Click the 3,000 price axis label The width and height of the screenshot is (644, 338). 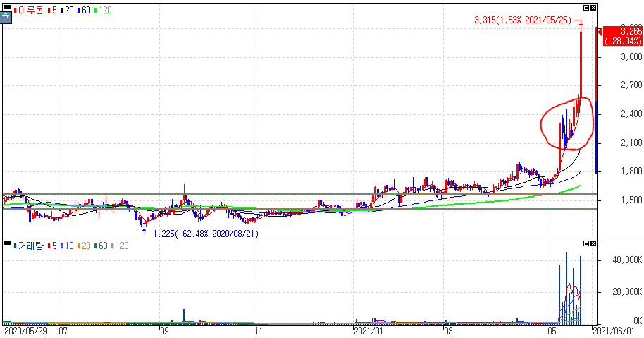click(x=631, y=56)
